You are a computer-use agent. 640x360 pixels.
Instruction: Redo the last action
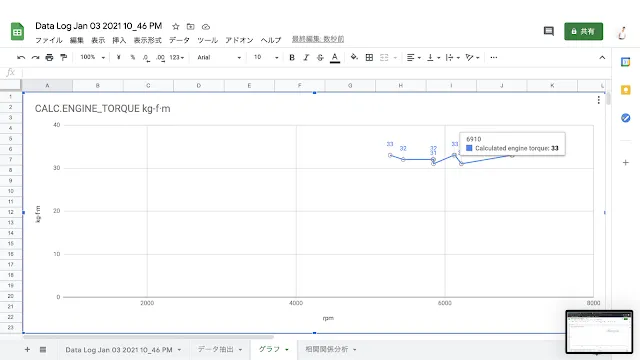point(36,58)
